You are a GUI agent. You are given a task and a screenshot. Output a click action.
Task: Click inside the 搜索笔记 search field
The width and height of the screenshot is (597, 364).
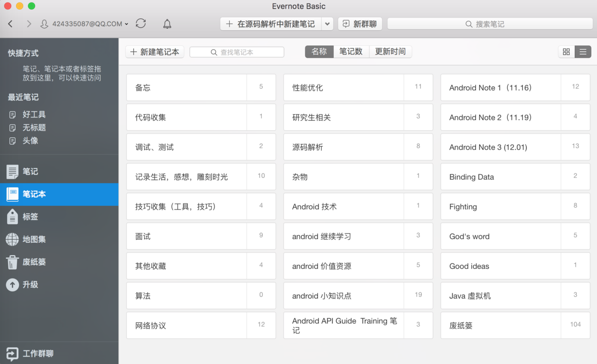[x=490, y=23]
